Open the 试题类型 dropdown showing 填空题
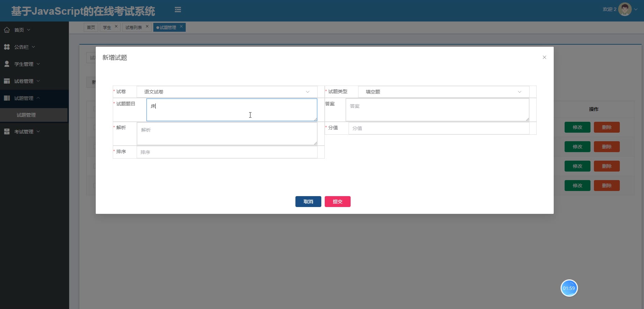This screenshot has height=309, width=644. [444, 92]
